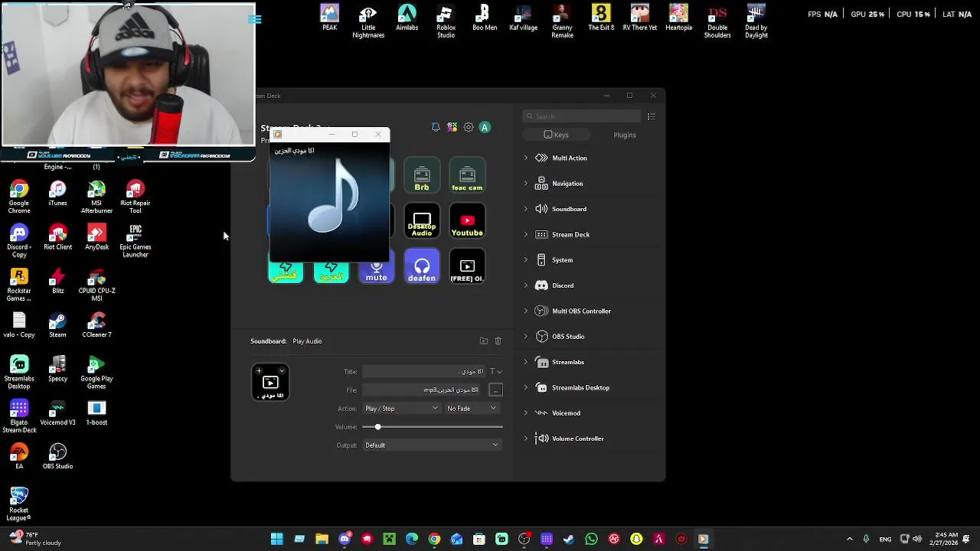
Task: Click the folder icon beside trash
Action: [x=484, y=341]
